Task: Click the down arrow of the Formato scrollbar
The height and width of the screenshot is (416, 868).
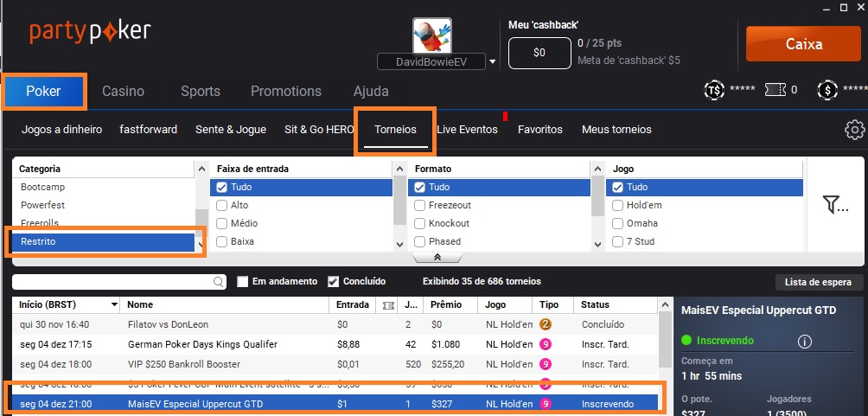Action: pyautogui.click(x=597, y=244)
